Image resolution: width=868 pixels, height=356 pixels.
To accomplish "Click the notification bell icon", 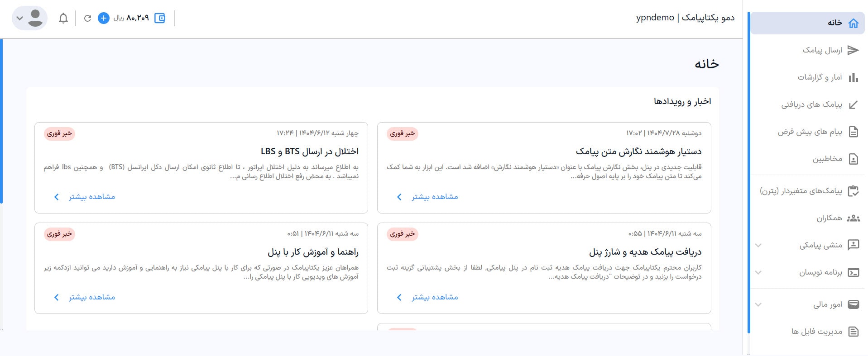I will 63,18.
